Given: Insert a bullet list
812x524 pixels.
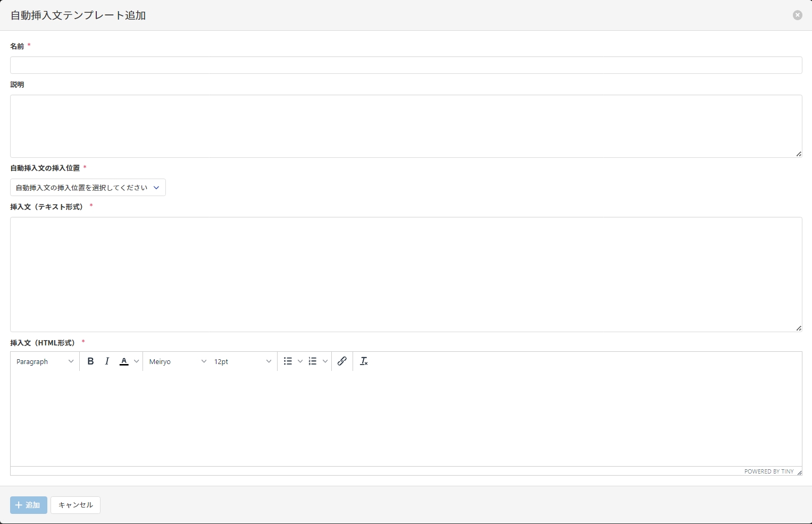Looking at the screenshot, I should (288, 361).
